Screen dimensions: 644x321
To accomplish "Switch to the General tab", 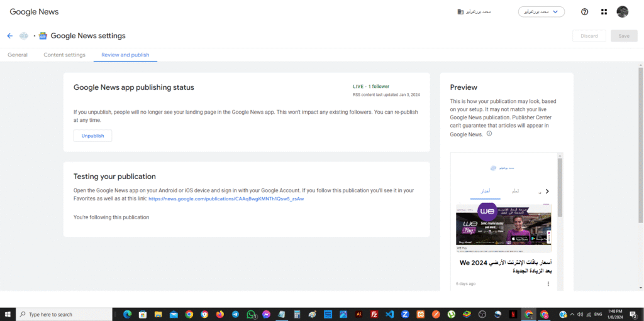I will coord(18,55).
